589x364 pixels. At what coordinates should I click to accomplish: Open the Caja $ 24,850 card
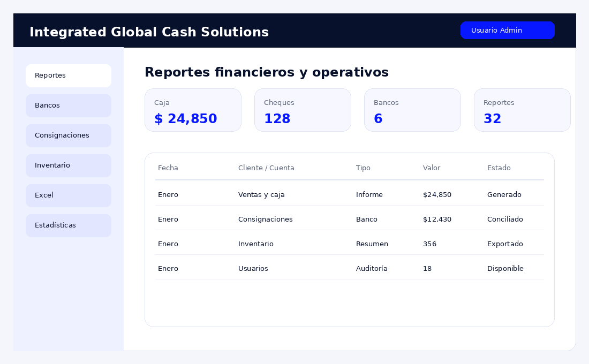coord(193,110)
